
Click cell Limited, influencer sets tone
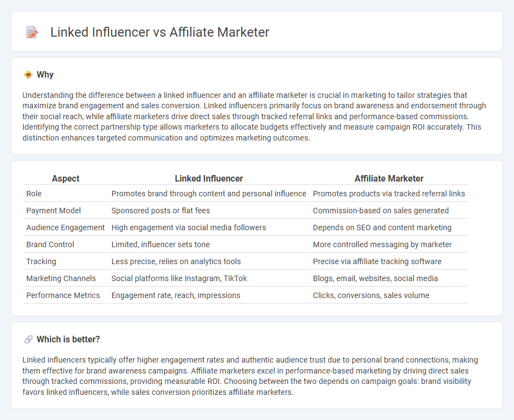click(209, 244)
